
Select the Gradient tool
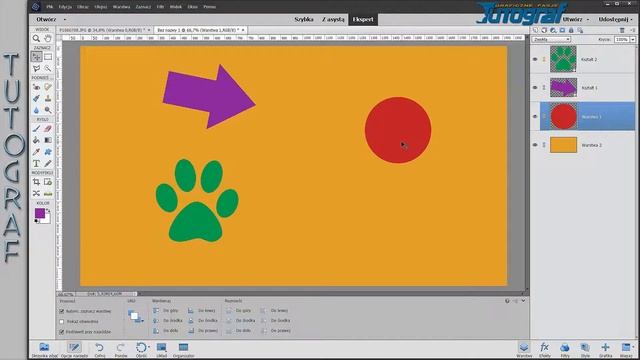48,140
